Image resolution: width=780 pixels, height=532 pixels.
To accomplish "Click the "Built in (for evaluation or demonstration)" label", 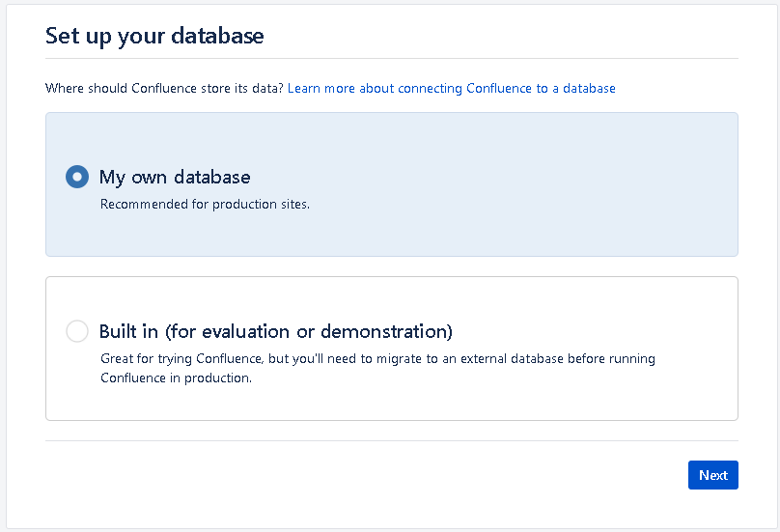I will (275, 331).
